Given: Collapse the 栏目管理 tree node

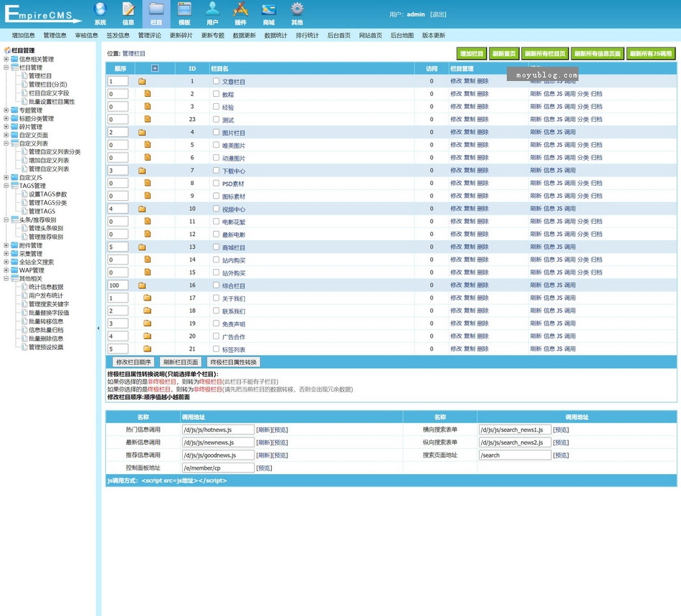Looking at the screenshot, I should tap(6, 67).
